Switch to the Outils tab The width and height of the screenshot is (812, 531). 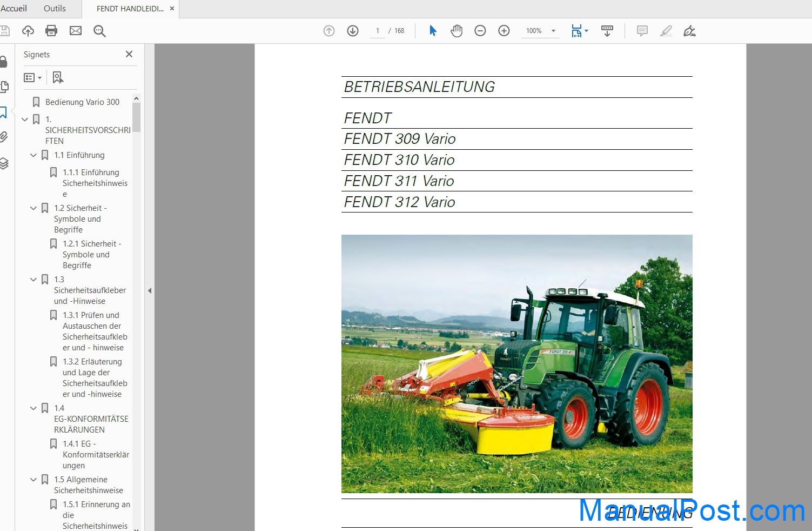tap(55, 9)
